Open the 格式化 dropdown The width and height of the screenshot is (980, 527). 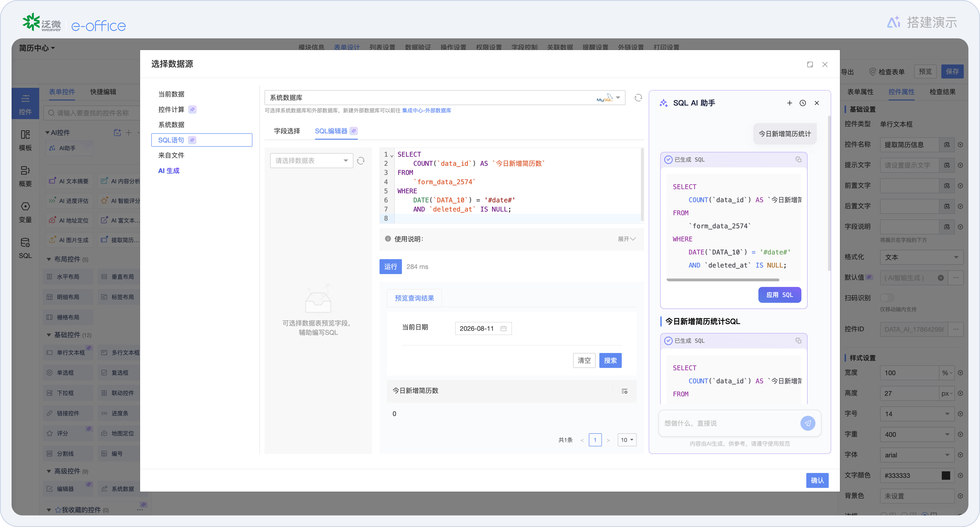pos(921,257)
